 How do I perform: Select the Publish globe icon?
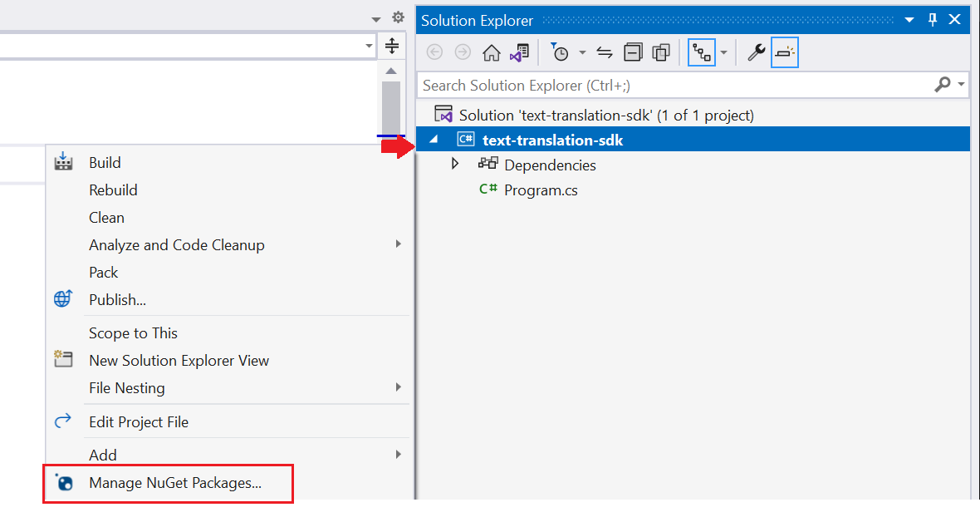63,299
